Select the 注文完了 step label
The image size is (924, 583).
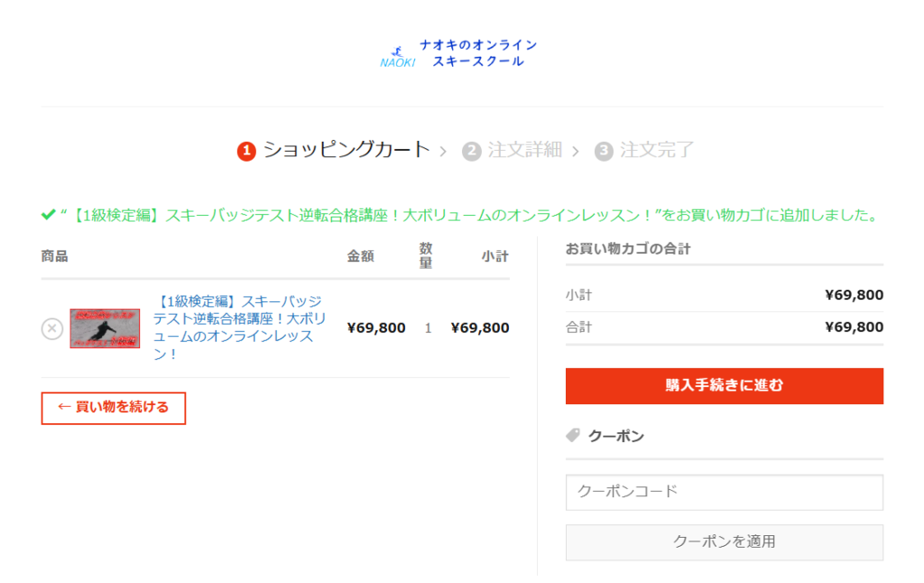coord(658,150)
